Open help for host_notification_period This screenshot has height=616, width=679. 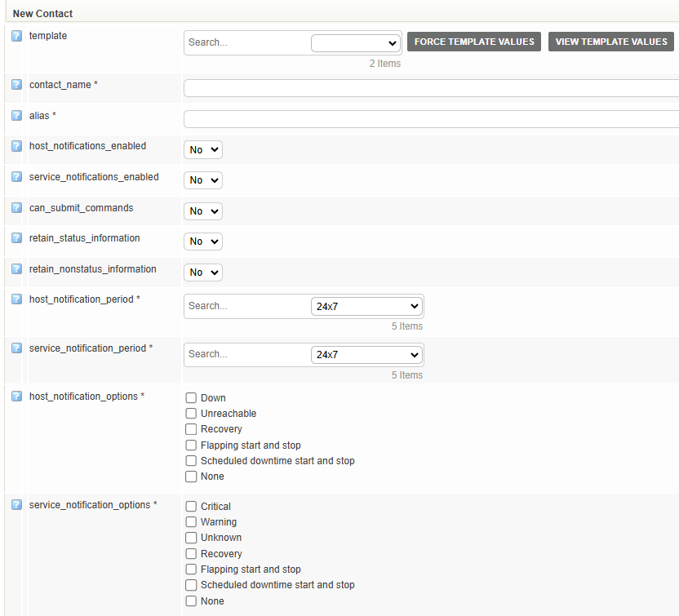16,299
